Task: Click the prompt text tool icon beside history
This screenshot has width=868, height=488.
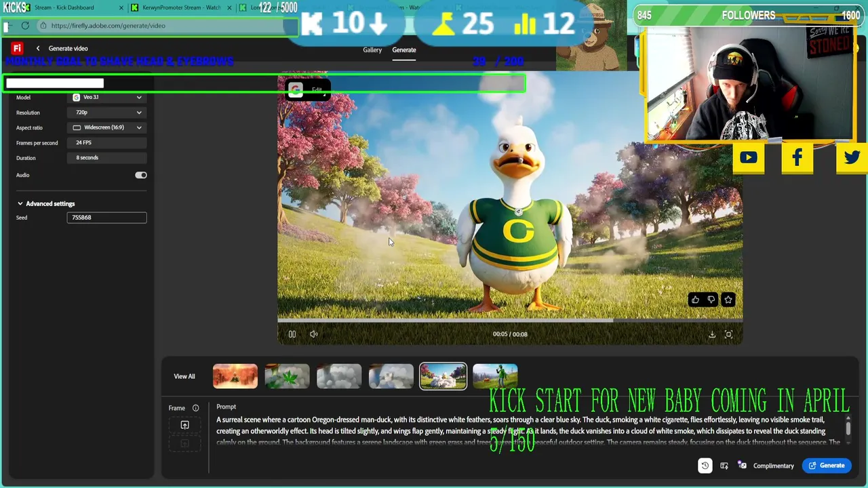Action: tap(724, 466)
